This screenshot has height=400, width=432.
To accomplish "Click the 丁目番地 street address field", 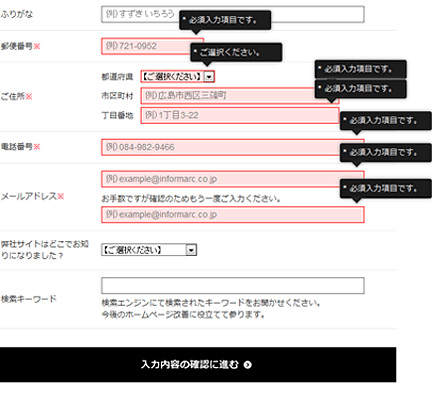I will [x=240, y=115].
